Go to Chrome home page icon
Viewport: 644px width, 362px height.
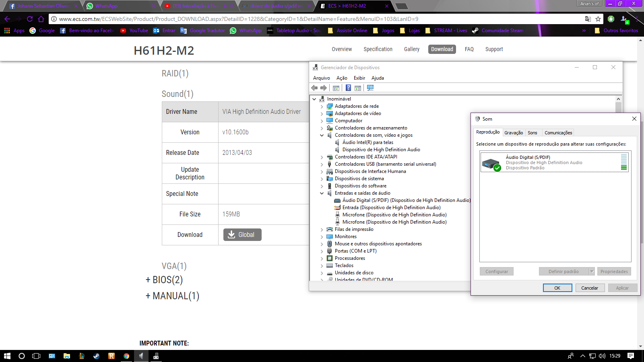click(41, 19)
